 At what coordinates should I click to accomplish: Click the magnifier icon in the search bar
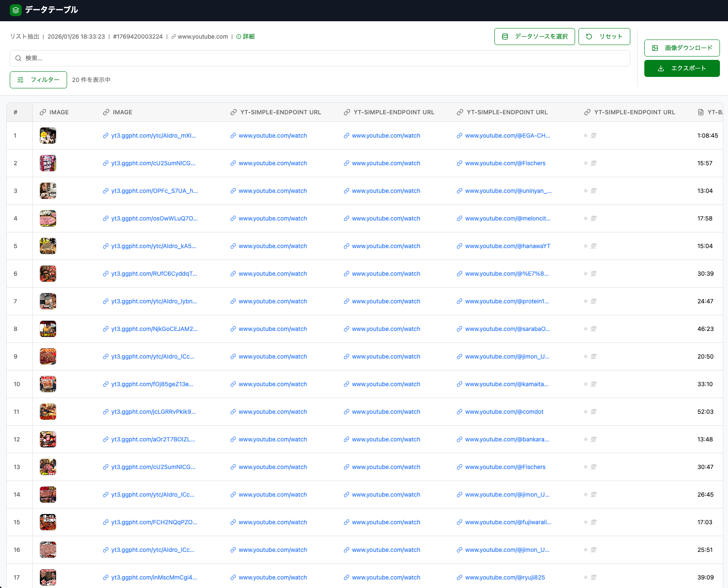click(x=18, y=58)
